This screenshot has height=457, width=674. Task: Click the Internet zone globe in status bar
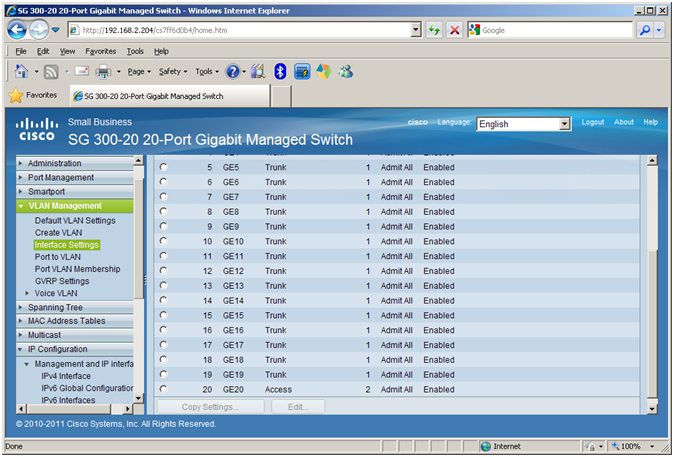tap(486, 446)
